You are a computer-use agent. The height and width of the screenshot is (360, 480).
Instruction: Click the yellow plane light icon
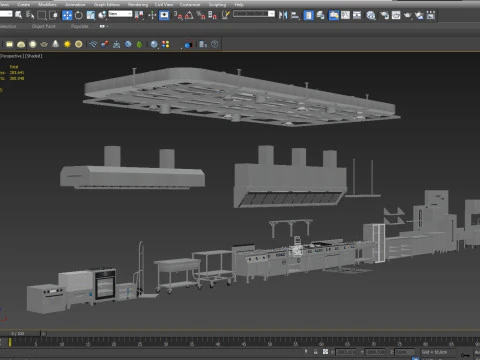[x=9, y=44]
